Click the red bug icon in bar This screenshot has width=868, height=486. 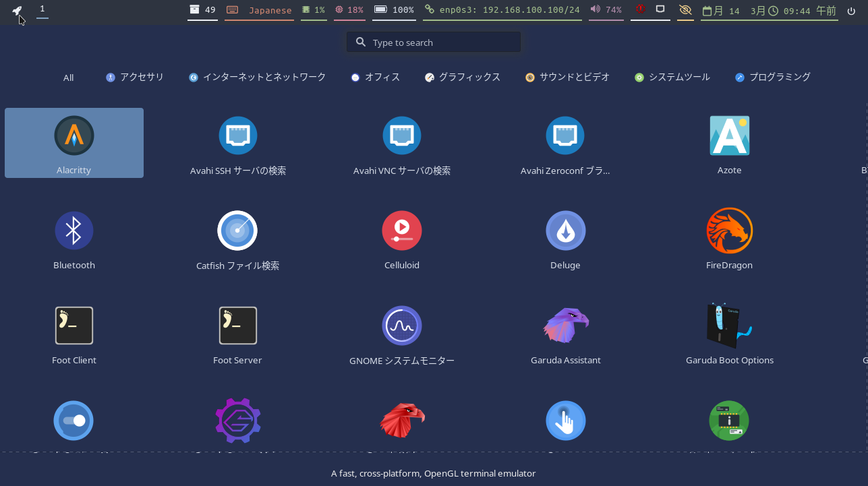point(641,9)
